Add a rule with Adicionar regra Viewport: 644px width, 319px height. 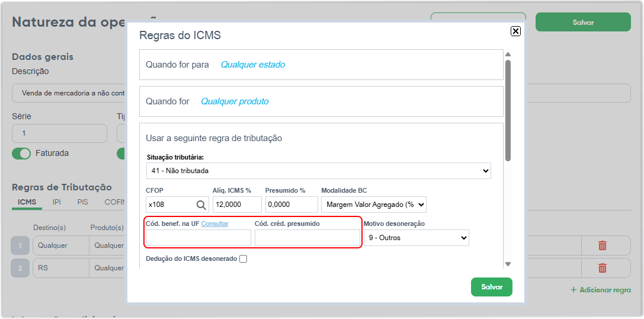pos(601,290)
